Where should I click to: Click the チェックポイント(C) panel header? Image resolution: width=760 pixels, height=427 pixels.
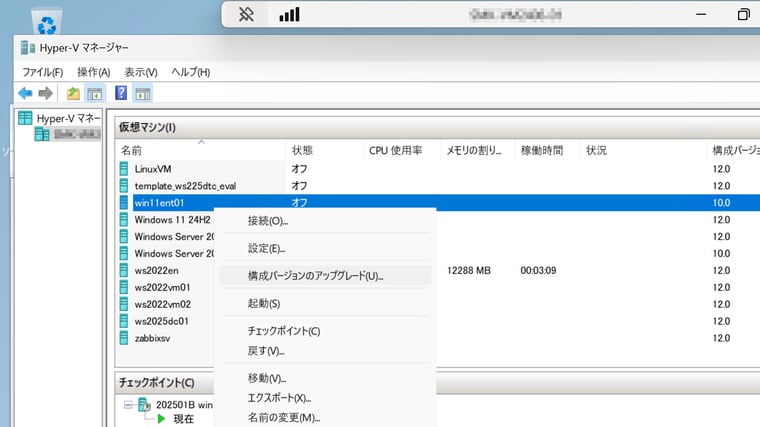(157, 382)
